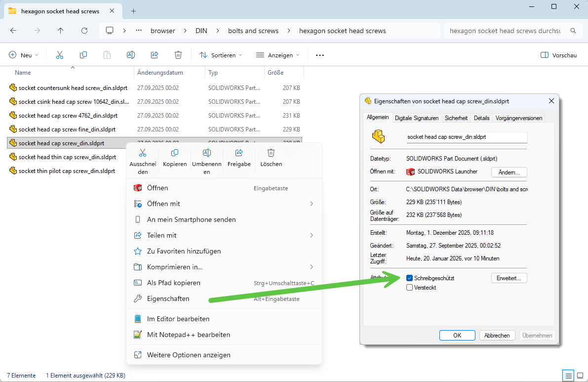Switch to the Sicherheit tab
Viewport: 588px width, 382px height.
[x=456, y=118]
